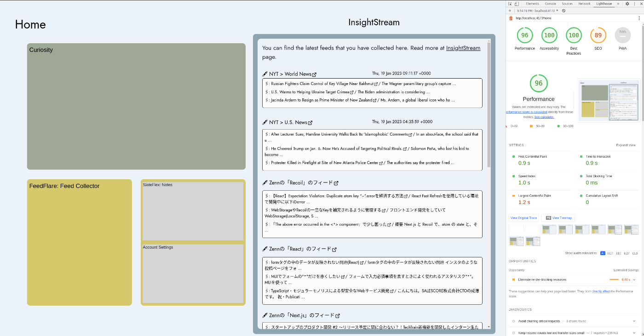Viewport: 644px width, 336px height.
Task: Select the CLS audits filter
Action: 635,253
